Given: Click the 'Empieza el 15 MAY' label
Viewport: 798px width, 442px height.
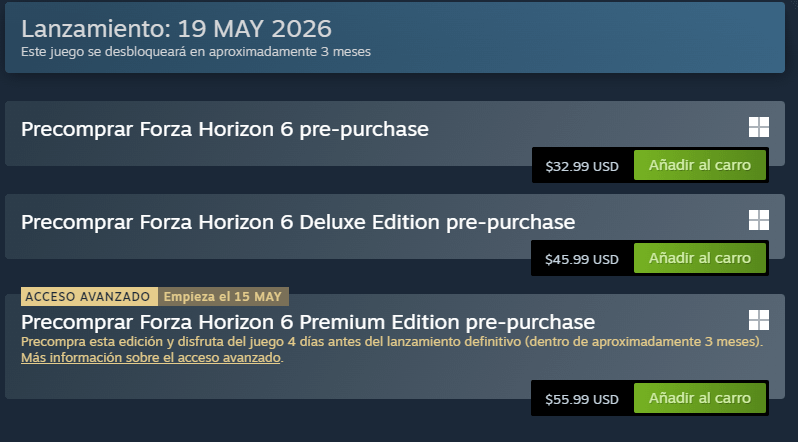Looking at the screenshot, I should [223, 297].
